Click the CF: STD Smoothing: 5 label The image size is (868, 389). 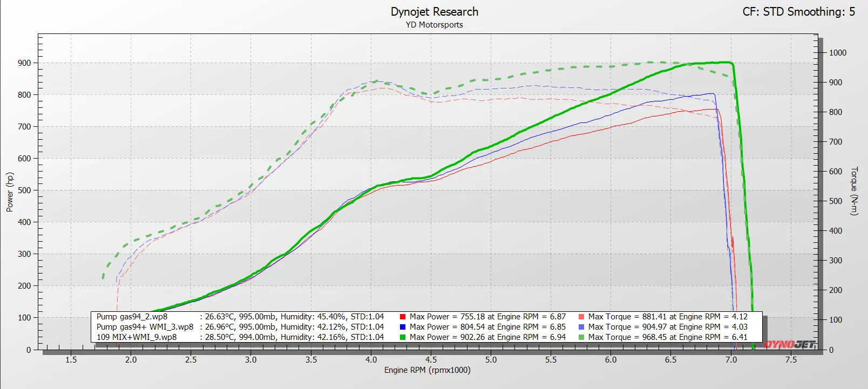pos(798,12)
